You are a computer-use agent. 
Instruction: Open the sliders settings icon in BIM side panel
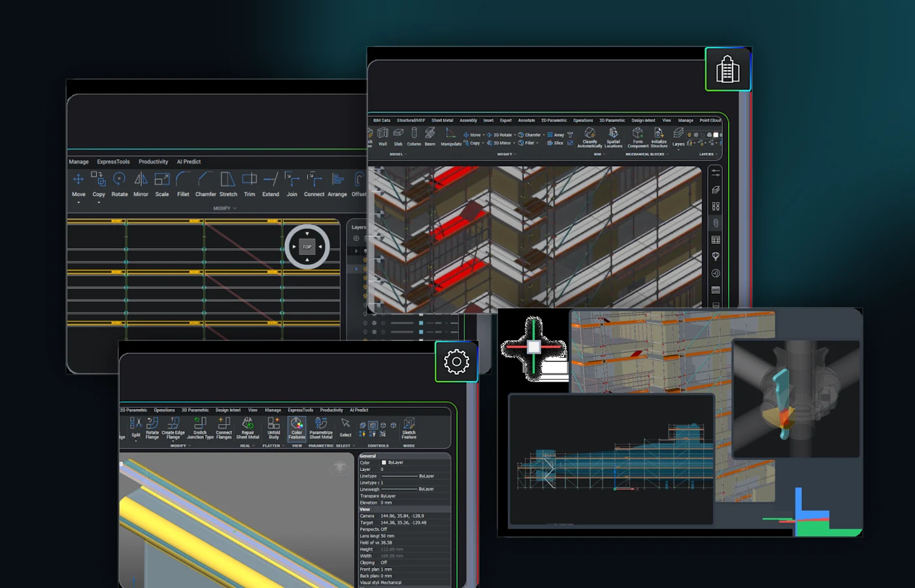point(716,172)
